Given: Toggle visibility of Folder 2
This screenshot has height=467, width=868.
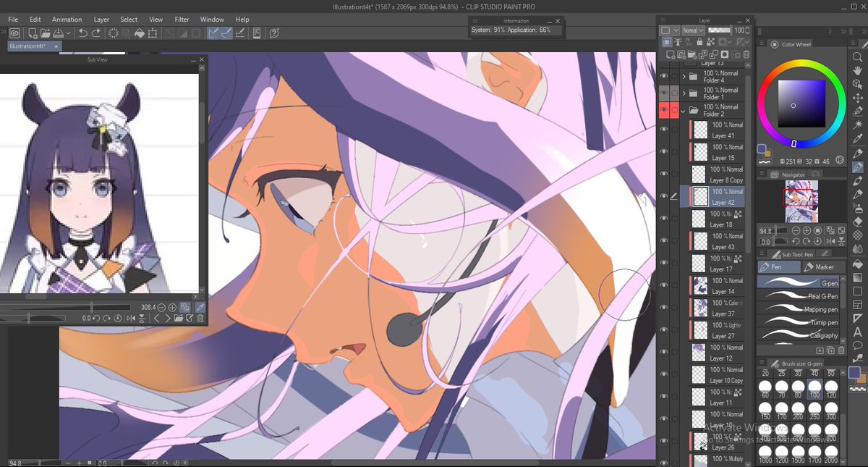Looking at the screenshot, I should 664,110.
